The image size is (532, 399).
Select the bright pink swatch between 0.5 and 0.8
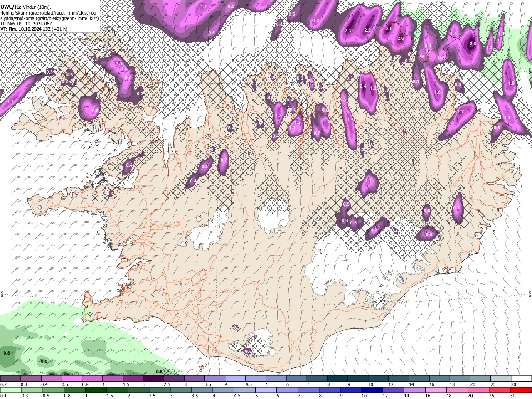pos(71,379)
